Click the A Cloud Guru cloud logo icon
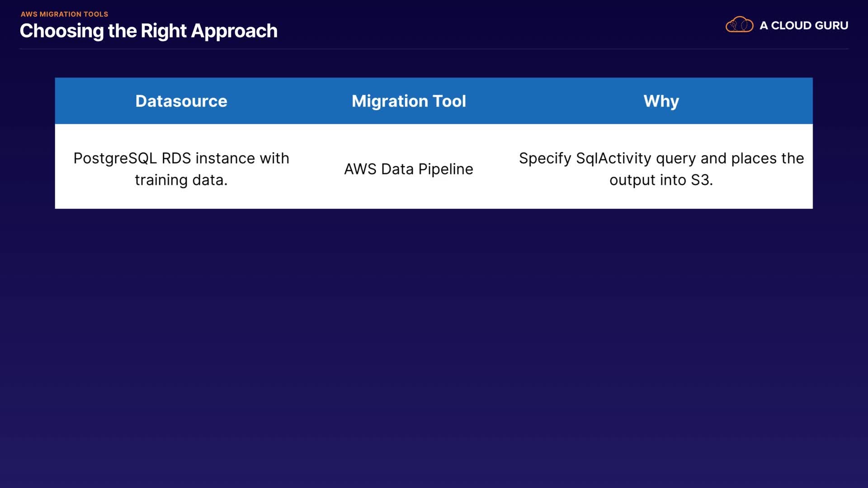Screen dimensions: 868x488 point(739,25)
